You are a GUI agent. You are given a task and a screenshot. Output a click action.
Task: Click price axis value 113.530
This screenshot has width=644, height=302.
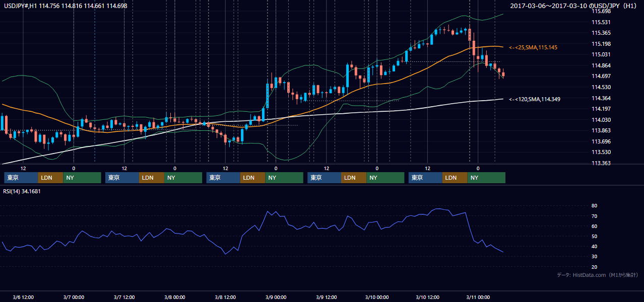click(601, 152)
